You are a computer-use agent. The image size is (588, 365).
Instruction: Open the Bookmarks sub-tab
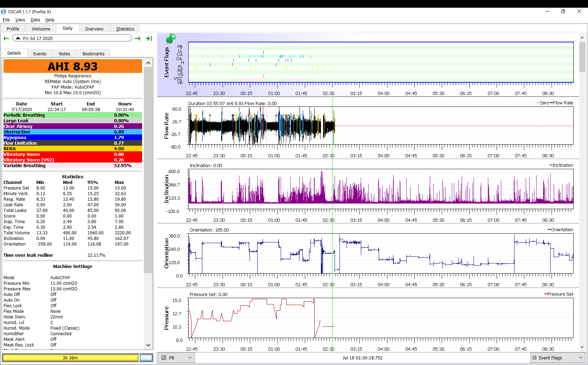(x=93, y=54)
